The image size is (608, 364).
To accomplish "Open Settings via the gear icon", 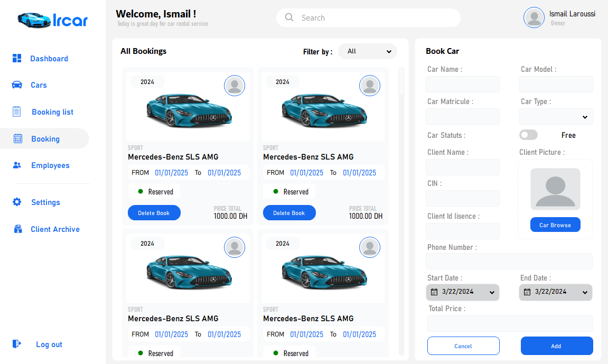I will coord(17,202).
